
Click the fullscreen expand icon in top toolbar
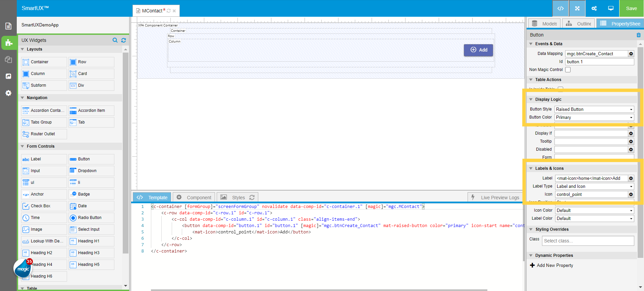[x=577, y=8]
